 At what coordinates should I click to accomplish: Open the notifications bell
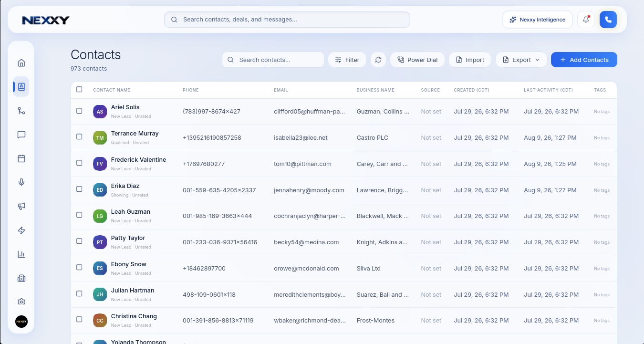586,20
